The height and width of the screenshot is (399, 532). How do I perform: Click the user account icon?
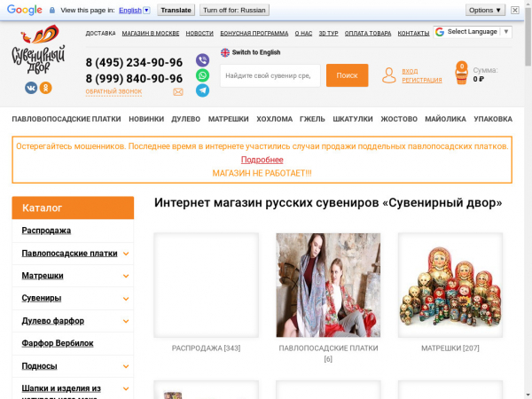click(x=389, y=75)
